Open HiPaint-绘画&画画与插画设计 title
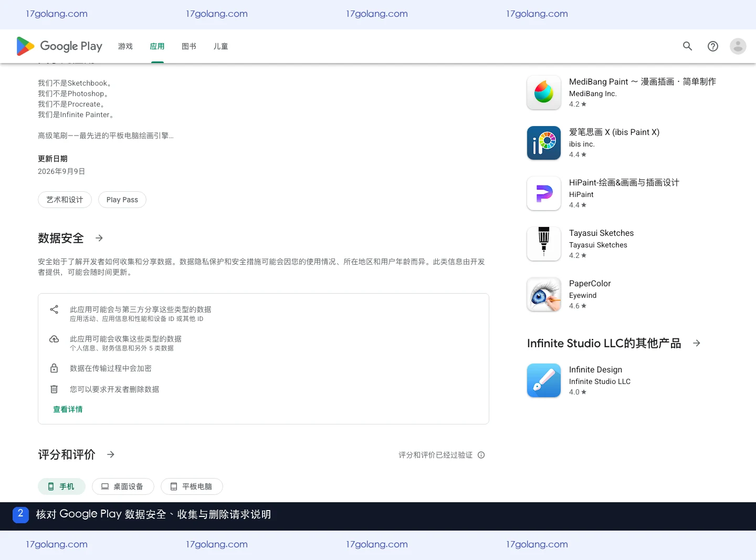Viewport: 756px width, 560px height. click(624, 182)
